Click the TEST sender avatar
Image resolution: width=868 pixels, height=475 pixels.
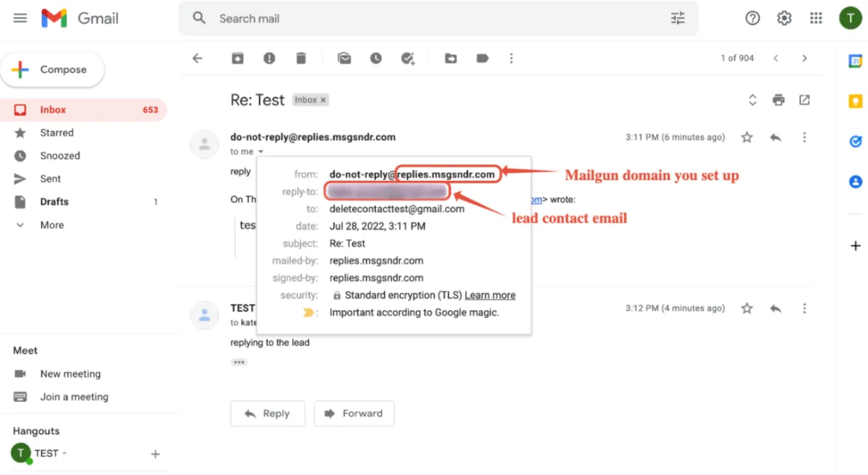205,315
